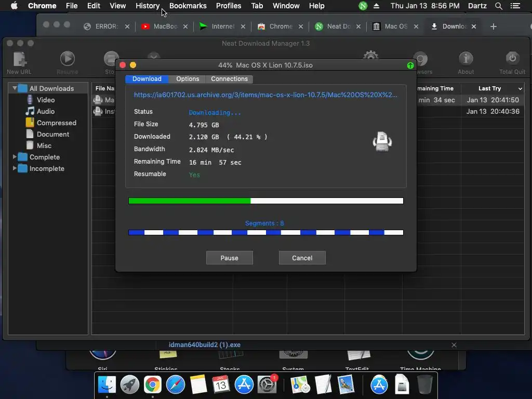
Task: Open the Control Center list icon in menu bar
Action: point(515,6)
